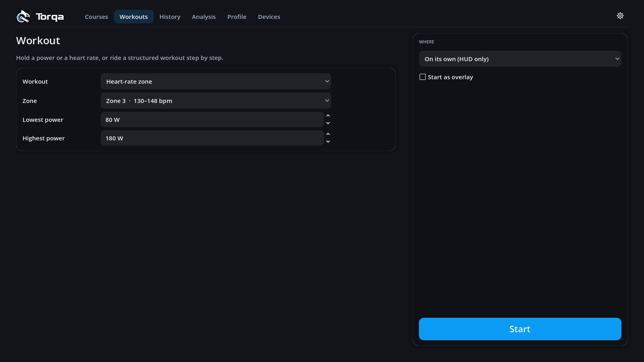Enable the Start as overlay checkbox
Image resolution: width=644 pixels, height=362 pixels.
tap(423, 77)
